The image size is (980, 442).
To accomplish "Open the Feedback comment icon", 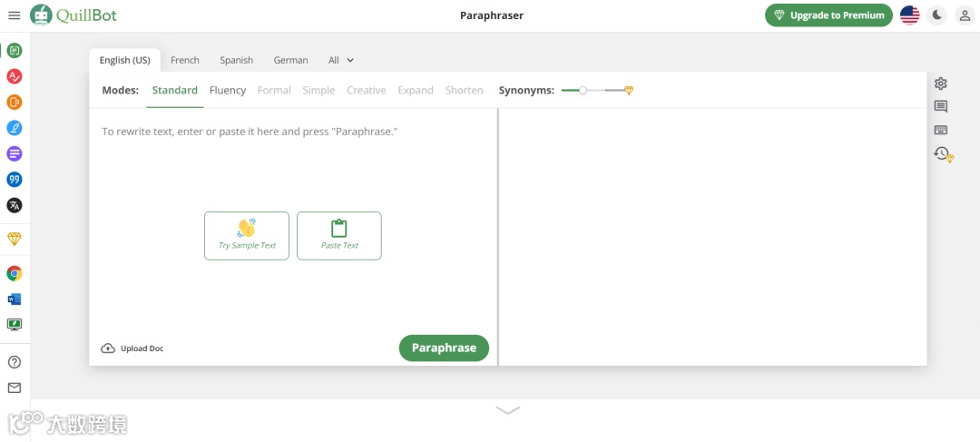I will (941, 107).
